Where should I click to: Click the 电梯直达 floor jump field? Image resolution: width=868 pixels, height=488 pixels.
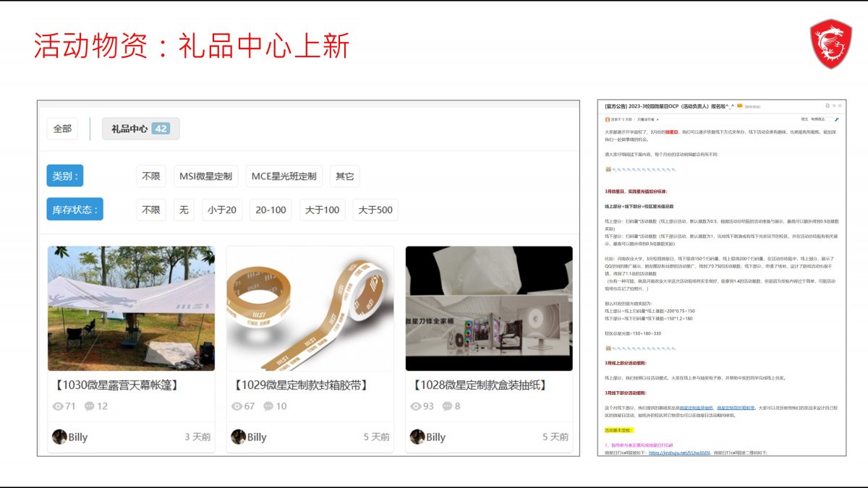pyautogui.click(x=830, y=119)
